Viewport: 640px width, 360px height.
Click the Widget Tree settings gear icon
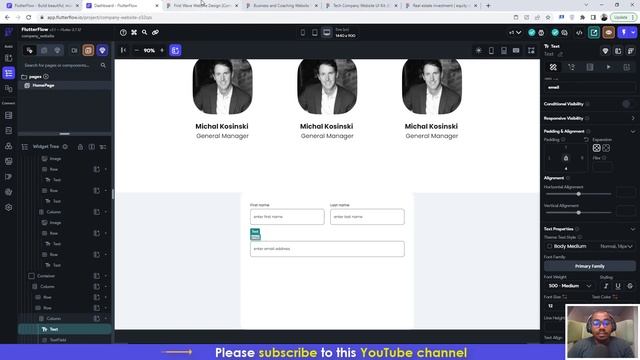[65, 147]
